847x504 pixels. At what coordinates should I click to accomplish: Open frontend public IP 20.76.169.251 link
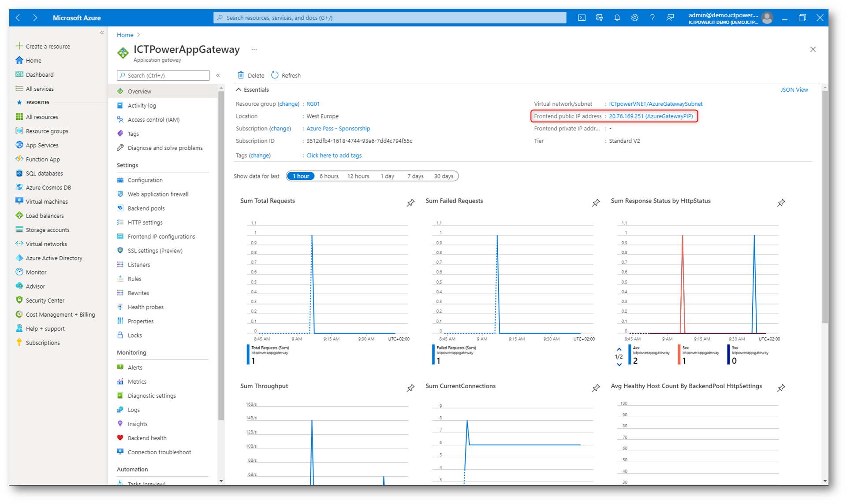(651, 116)
